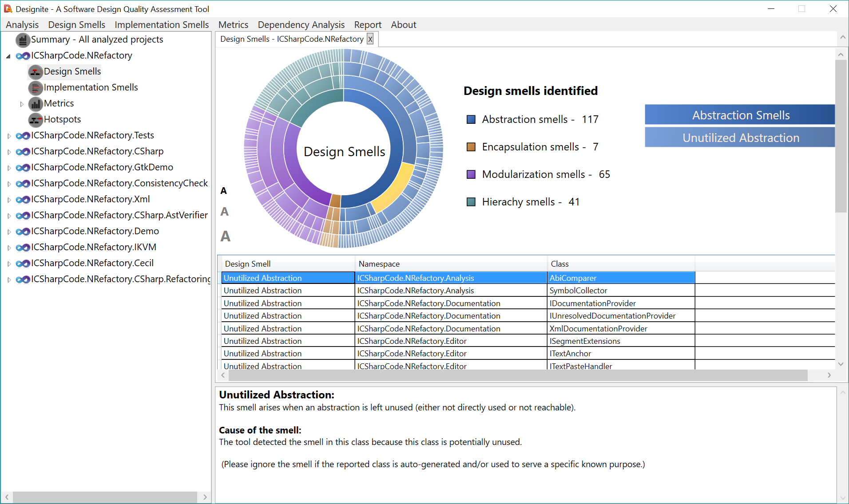Select the largest font size A

(x=225, y=236)
